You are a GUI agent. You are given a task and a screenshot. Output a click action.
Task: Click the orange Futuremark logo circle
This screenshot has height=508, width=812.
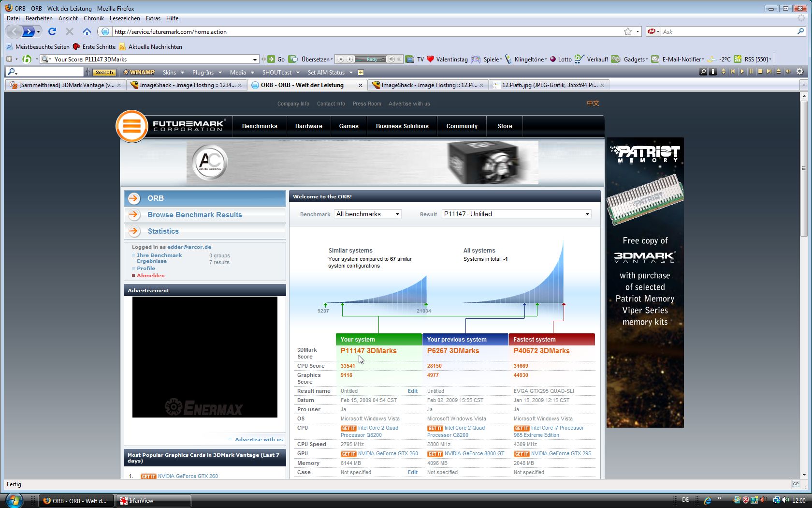pos(132,127)
